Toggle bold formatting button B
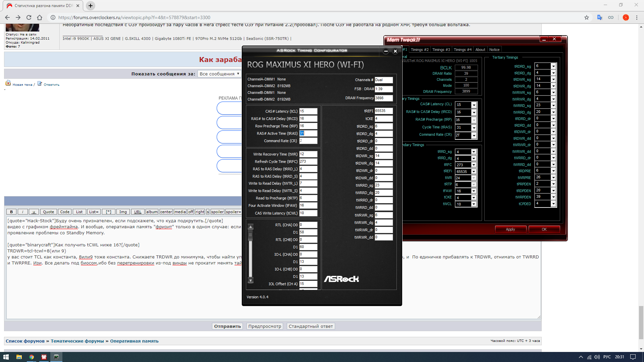 click(x=11, y=212)
